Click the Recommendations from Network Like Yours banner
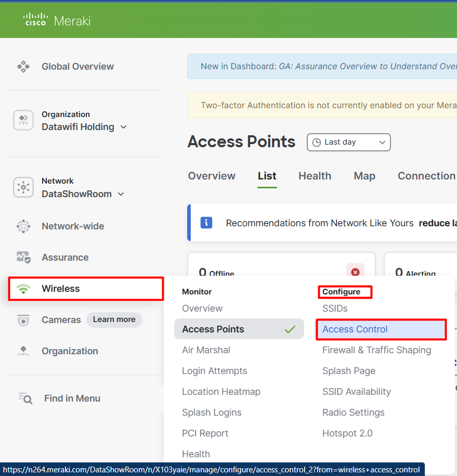 pos(322,223)
